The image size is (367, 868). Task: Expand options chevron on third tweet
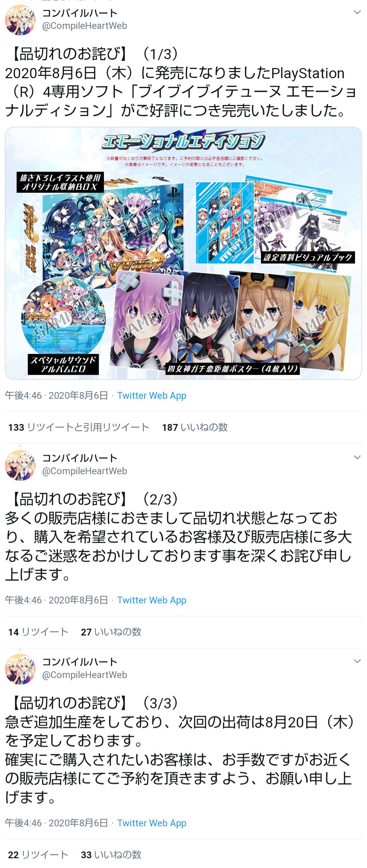tap(357, 661)
